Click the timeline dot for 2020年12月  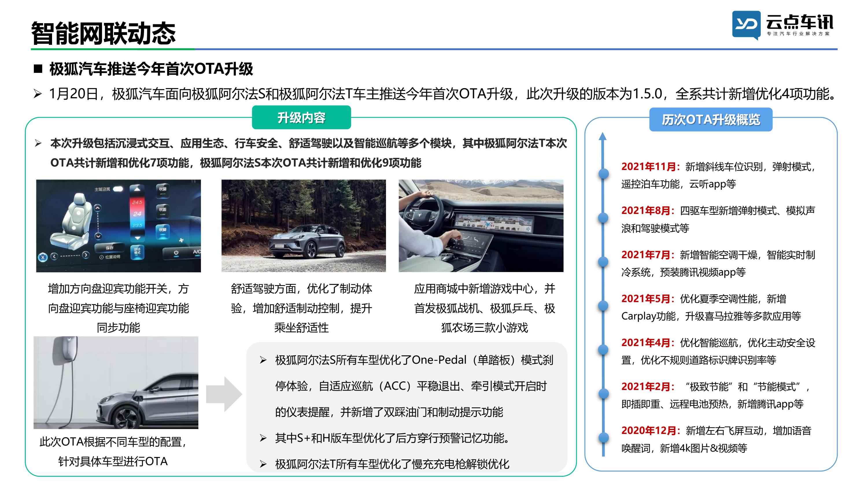click(x=603, y=437)
